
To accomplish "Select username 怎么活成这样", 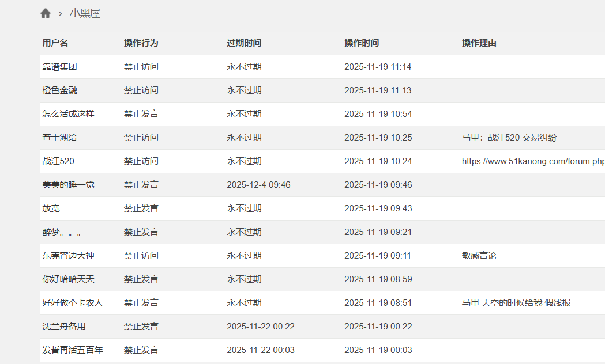I will 68,114.
